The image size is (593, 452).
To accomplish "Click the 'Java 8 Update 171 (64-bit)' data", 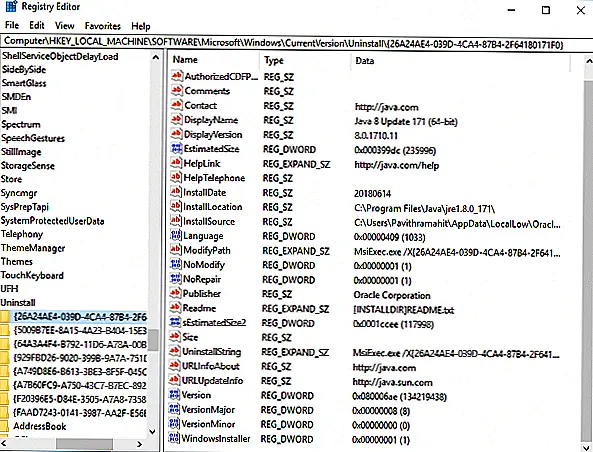I will pyautogui.click(x=406, y=122).
